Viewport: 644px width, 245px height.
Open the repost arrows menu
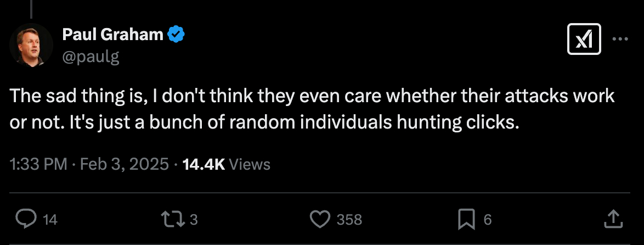(x=171, y=220)
